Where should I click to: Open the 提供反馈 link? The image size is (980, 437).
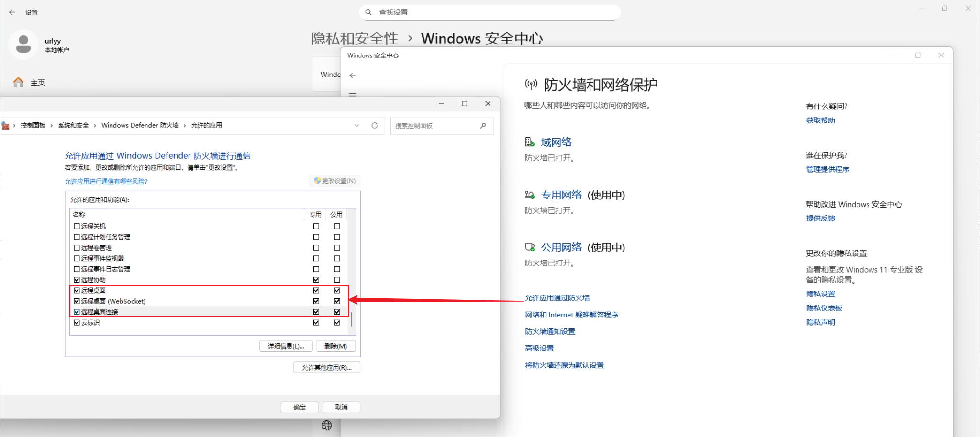821,218
